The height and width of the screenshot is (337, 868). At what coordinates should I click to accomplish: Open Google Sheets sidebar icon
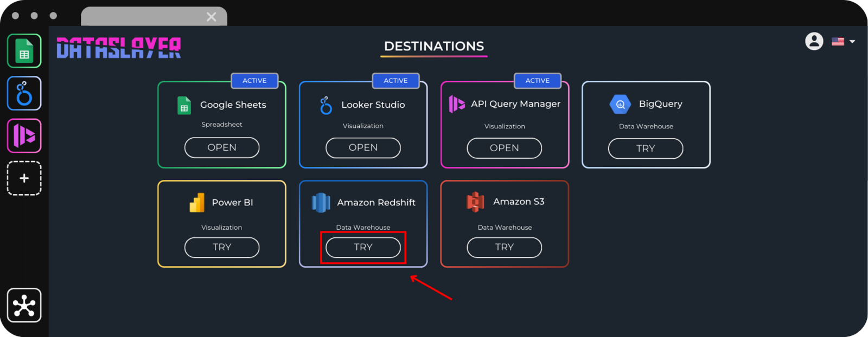click(24, 51)
